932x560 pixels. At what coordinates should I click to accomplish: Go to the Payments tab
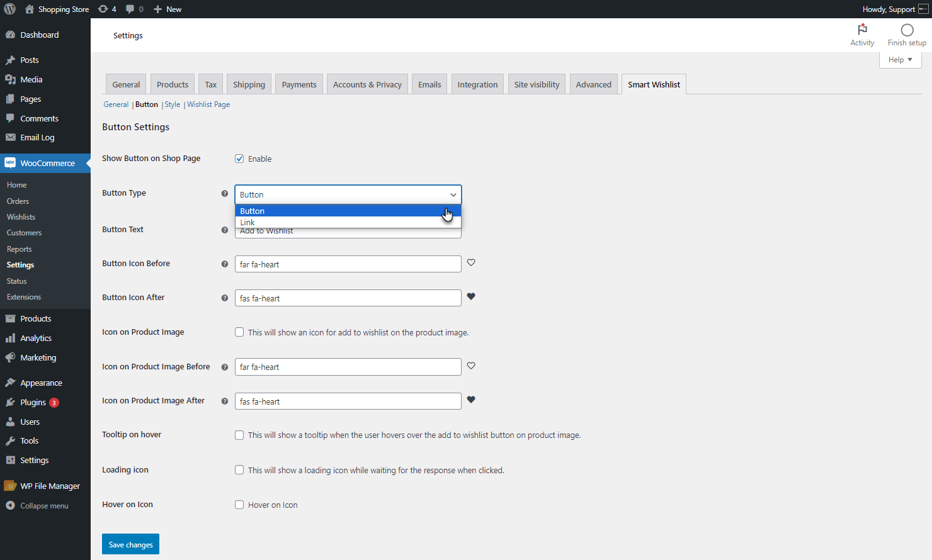[x=299, y=84]
